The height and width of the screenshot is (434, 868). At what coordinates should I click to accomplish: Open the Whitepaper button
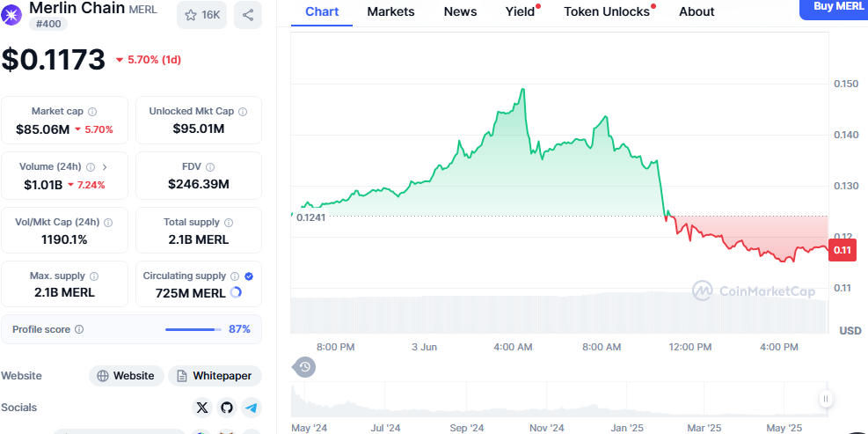pos(215,376)
